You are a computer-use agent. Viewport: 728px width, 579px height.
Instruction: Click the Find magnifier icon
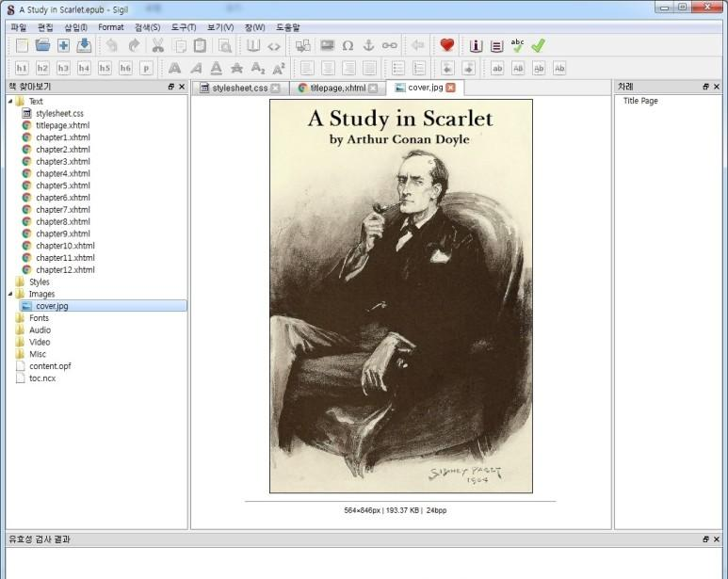click(225, 45)
